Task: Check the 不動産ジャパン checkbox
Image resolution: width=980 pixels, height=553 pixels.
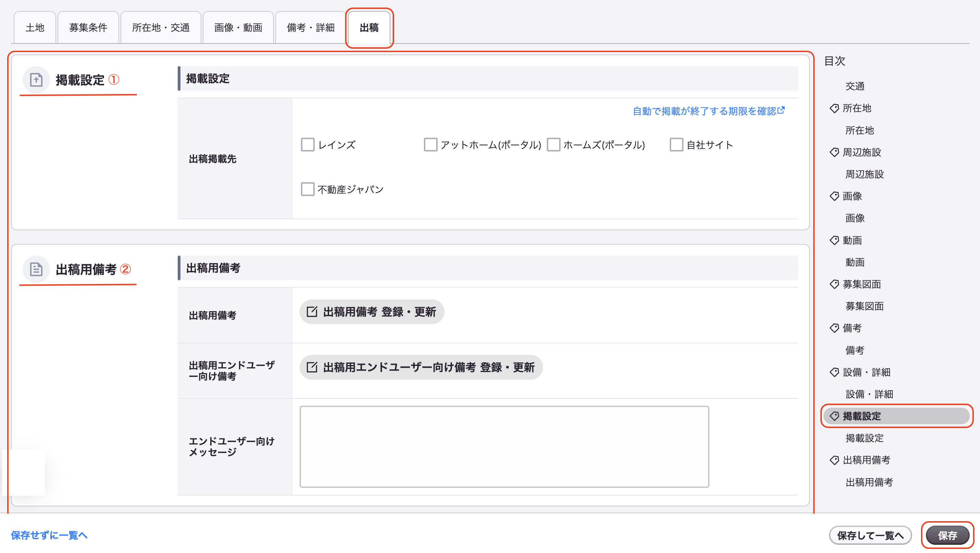Action: (307, 189)
